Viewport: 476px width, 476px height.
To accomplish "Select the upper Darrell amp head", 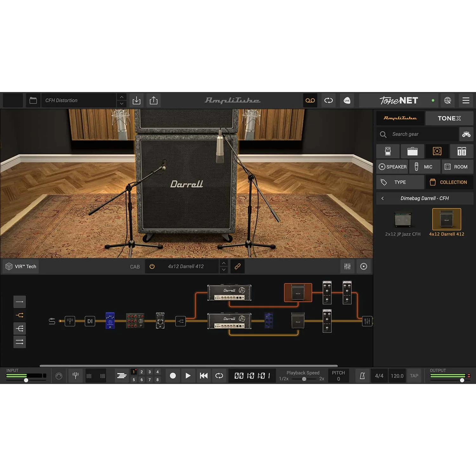I will point(229,292).
